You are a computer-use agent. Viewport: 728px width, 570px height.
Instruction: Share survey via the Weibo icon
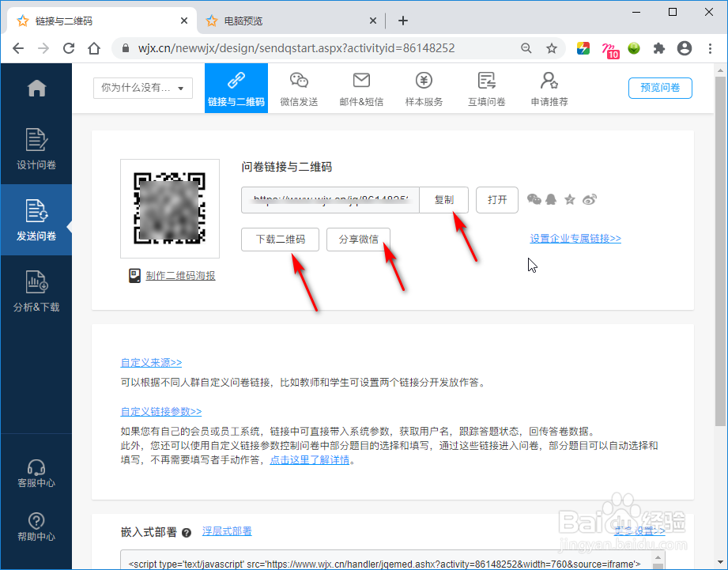coord(588,199)
